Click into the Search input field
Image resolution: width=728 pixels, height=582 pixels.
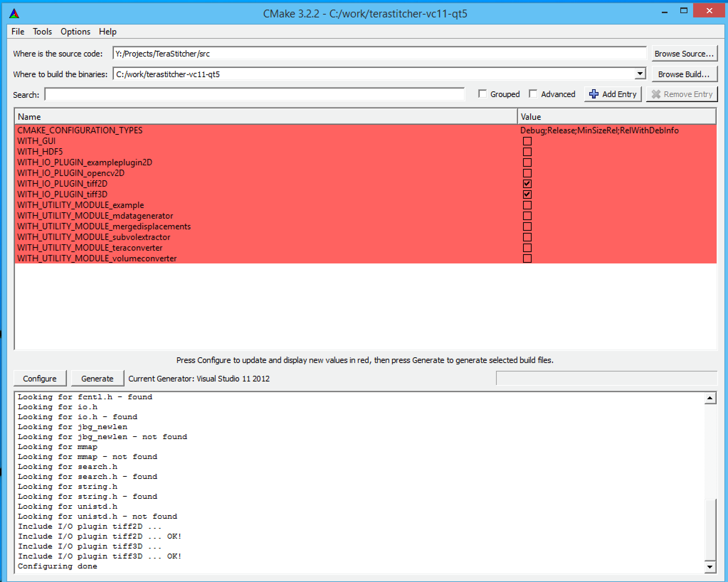click(x=254, y=95)
